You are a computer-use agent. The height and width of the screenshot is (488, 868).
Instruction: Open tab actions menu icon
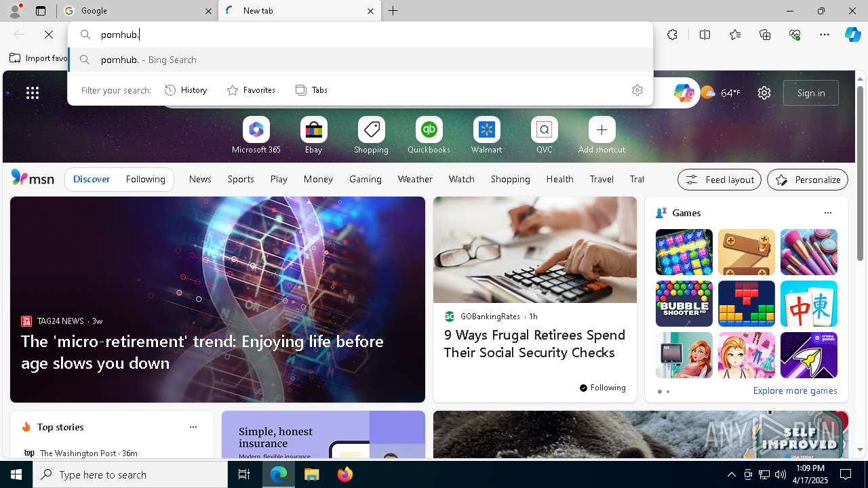tap(41, 11)
